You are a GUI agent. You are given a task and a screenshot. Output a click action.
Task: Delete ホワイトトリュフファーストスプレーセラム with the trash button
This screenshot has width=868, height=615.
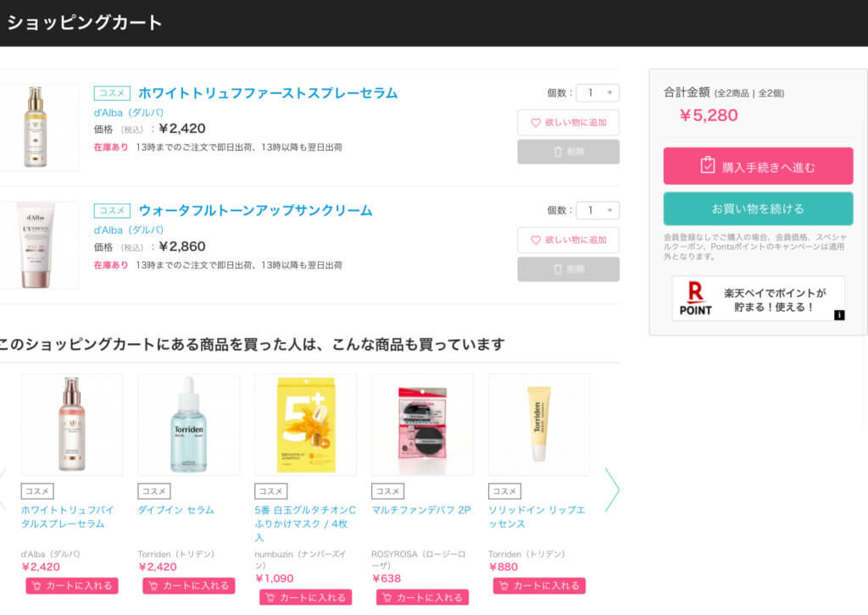pos(568,152)
